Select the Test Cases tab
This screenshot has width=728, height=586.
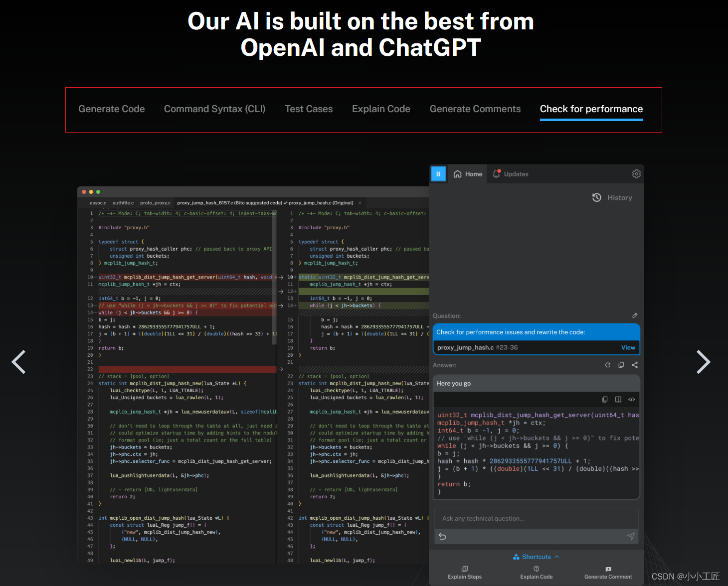pos(309,109)
